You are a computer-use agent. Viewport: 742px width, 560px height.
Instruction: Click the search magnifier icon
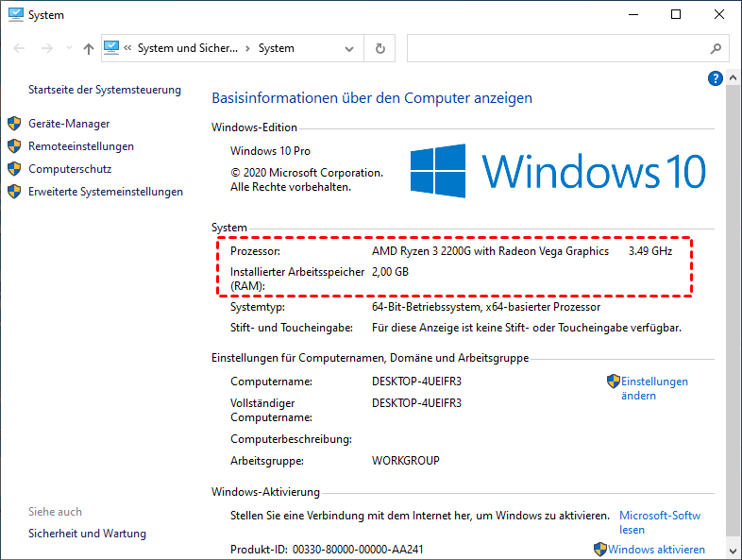(716, 48)
